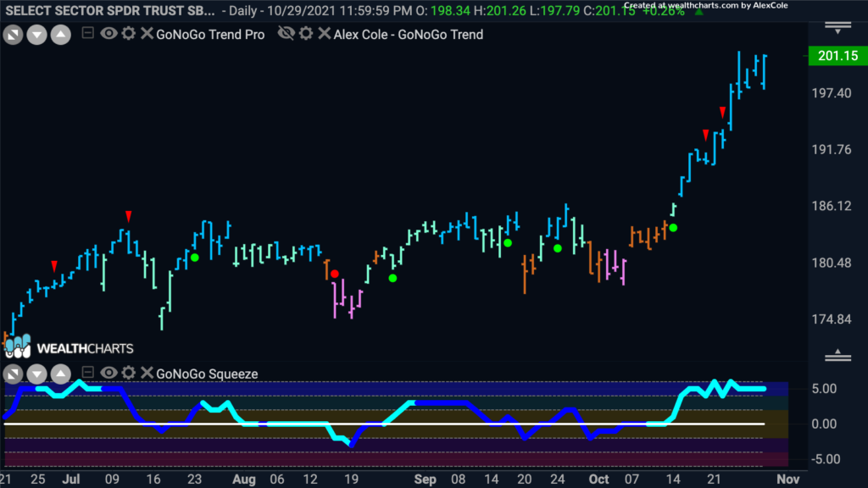Move the GoNoGo Squeeze panel down

[x=36, y=374]
